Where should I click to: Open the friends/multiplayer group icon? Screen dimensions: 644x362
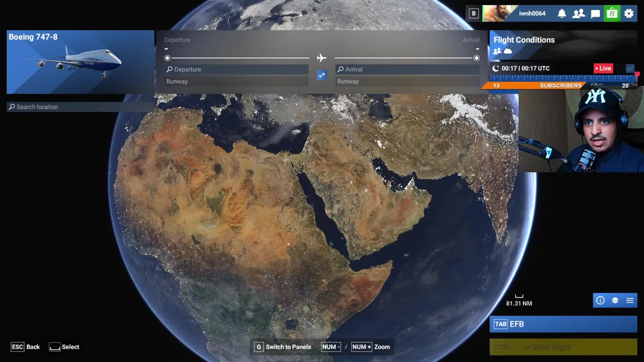(579, 14)
